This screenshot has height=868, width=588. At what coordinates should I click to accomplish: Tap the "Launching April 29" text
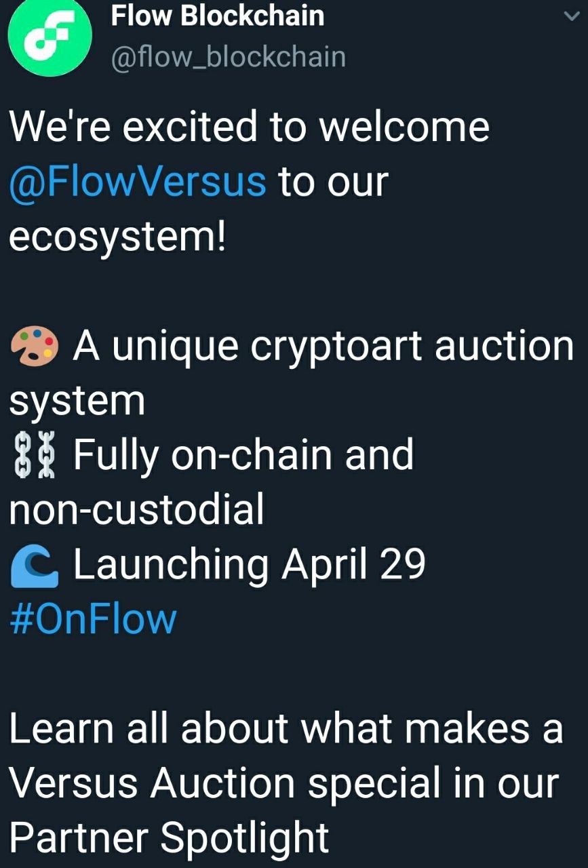tap(249, 565)
